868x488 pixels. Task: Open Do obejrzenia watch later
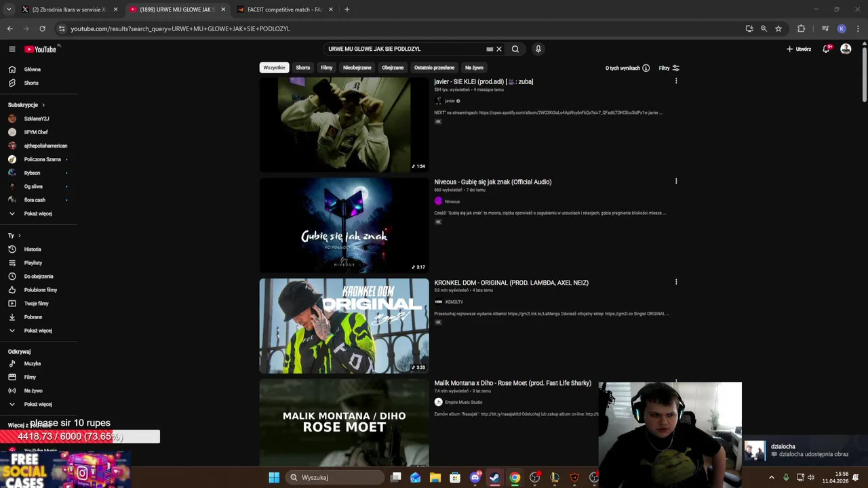coord(38,277)
